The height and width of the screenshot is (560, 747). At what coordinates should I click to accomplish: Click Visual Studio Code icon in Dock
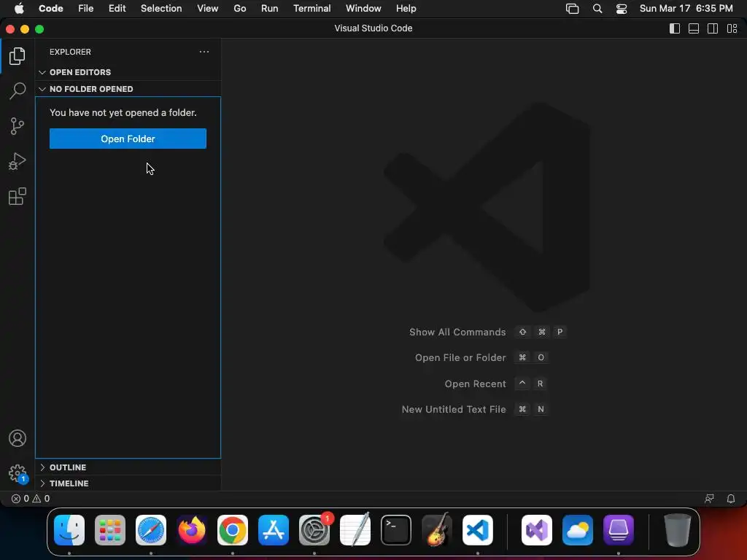pyautogui.click(x=478, y=530)
